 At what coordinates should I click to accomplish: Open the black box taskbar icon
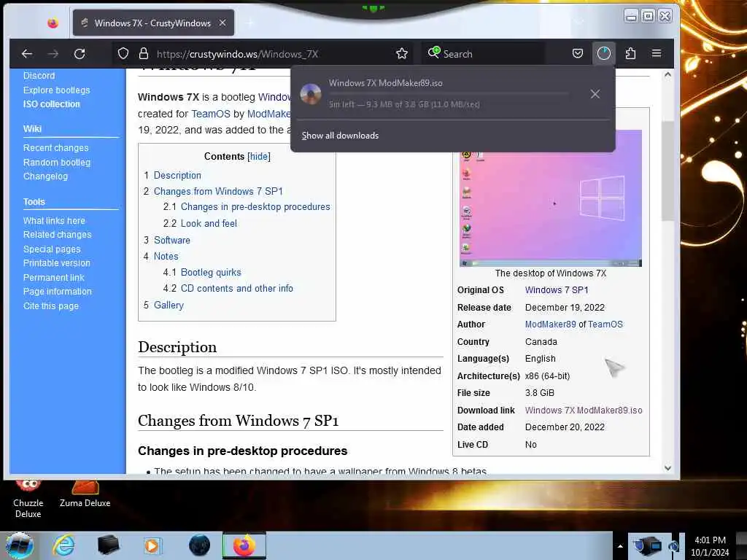(x=108, y=545)
